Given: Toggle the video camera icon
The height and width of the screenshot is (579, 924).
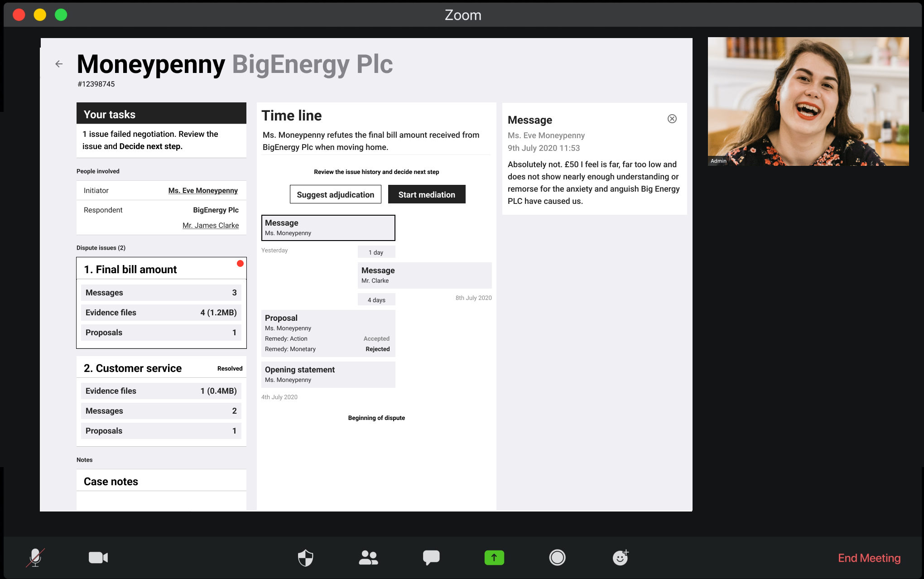Looking at the screenshot, I should point(98,558).
